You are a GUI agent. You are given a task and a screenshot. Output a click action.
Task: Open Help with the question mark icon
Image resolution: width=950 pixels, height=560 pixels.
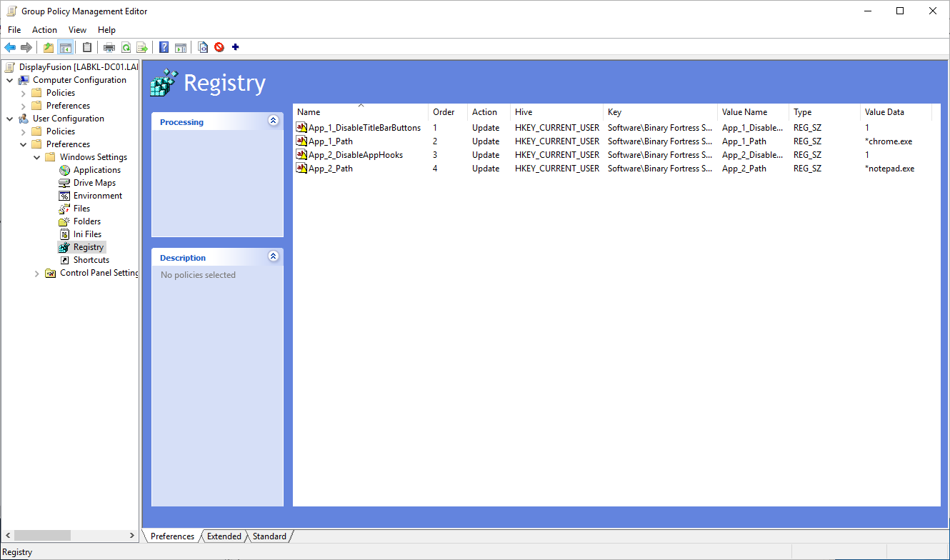click(x=164, y=48)
